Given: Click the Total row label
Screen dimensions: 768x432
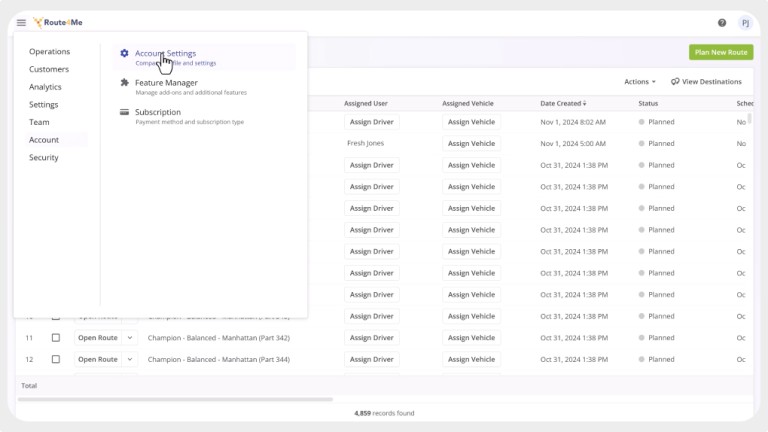Looking at the screenshot, I should [29, 385].
